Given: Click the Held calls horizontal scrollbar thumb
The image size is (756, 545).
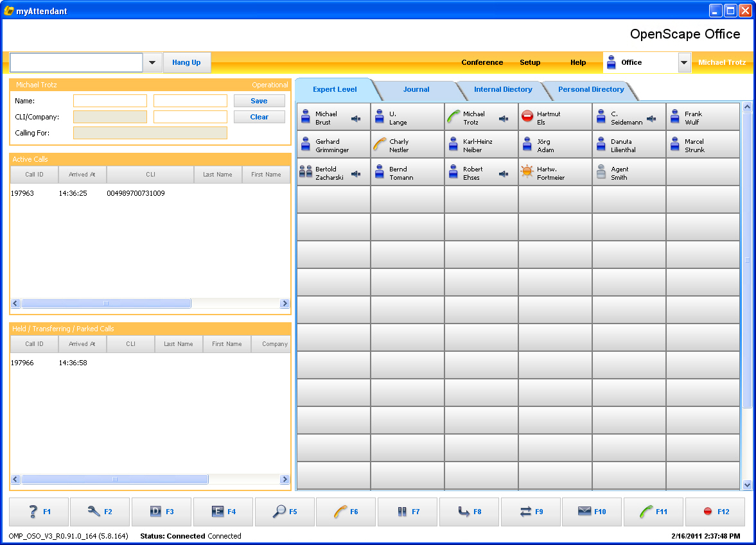Looking at the screenshot, I should click(x=115, y=479).
